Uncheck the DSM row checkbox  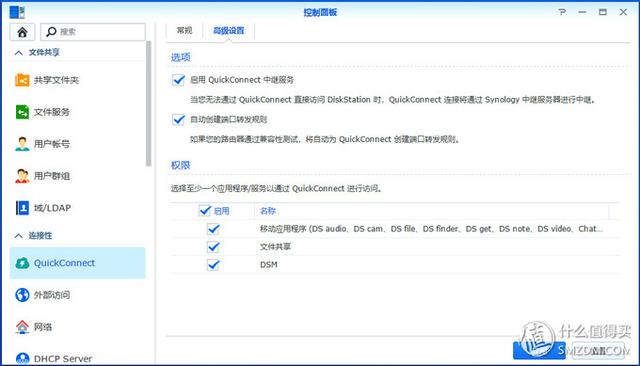coord(213,265)
